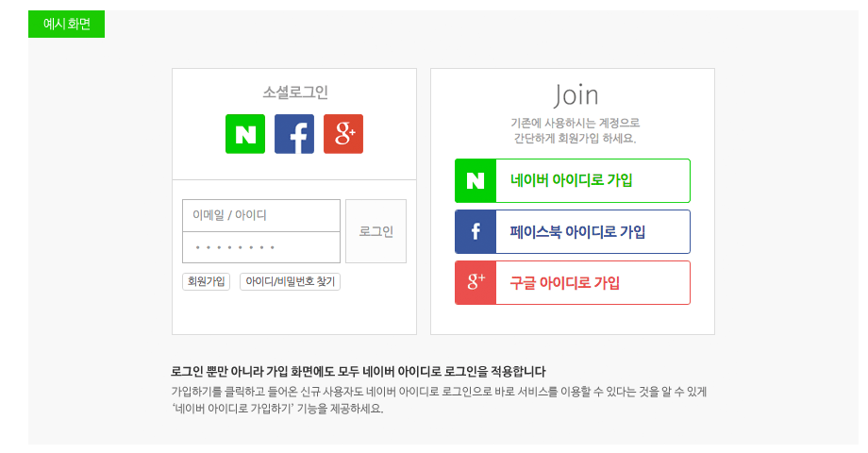
Task: Click the red Google Plus social login icon
Action: tap(343, 134)
